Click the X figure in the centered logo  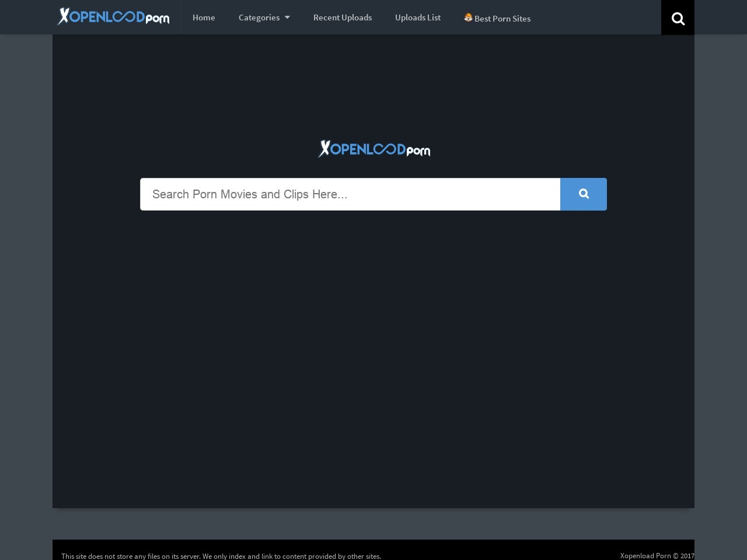(x=324, y=149)
